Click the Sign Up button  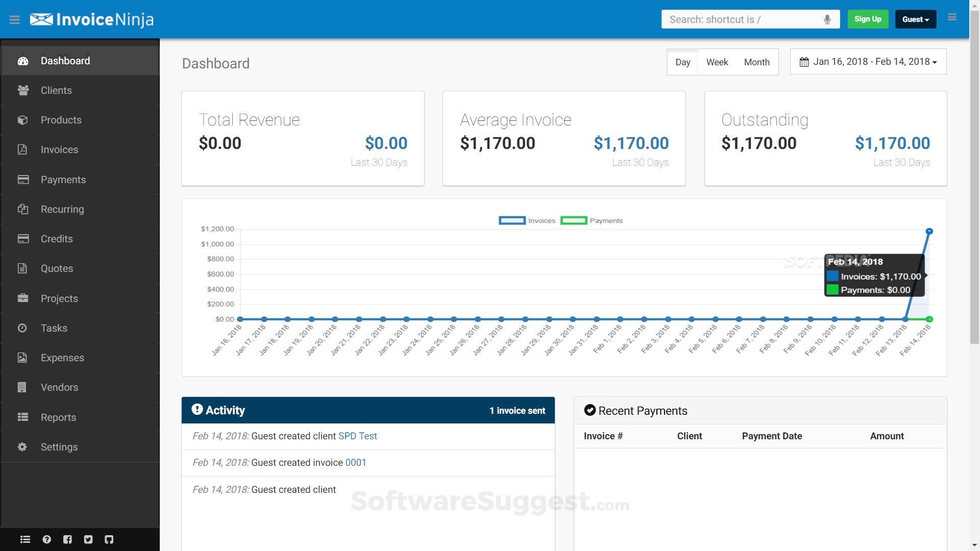(x=868, y=19)
